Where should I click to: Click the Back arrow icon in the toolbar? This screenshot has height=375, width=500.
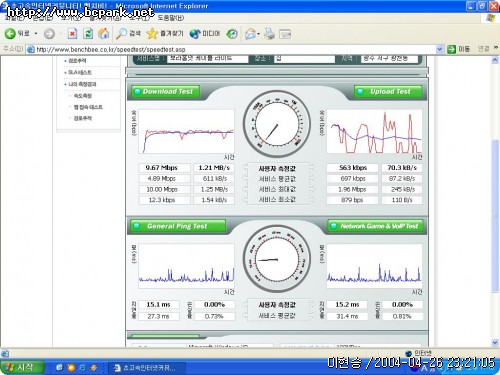(x=10, y=33)
